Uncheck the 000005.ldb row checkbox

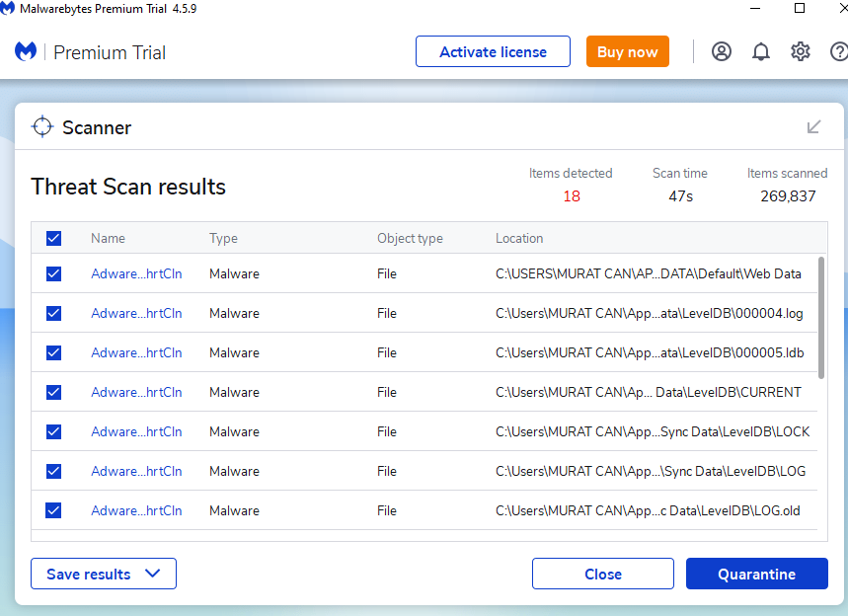tap(53, 352)
